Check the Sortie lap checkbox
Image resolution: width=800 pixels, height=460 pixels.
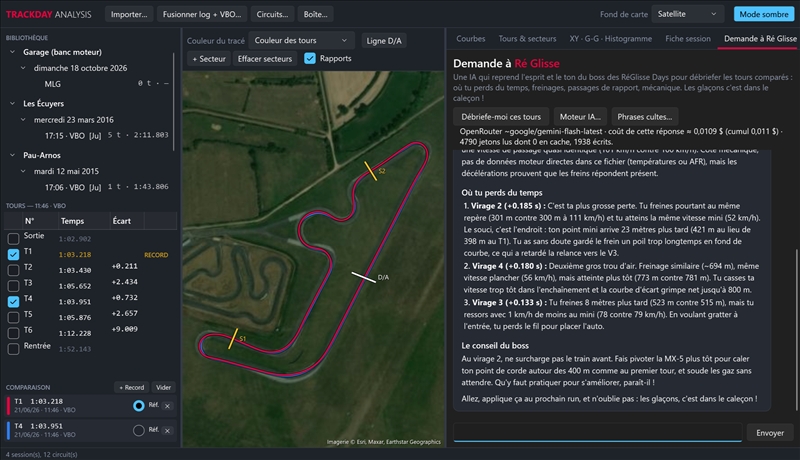(x=13, y=238)
